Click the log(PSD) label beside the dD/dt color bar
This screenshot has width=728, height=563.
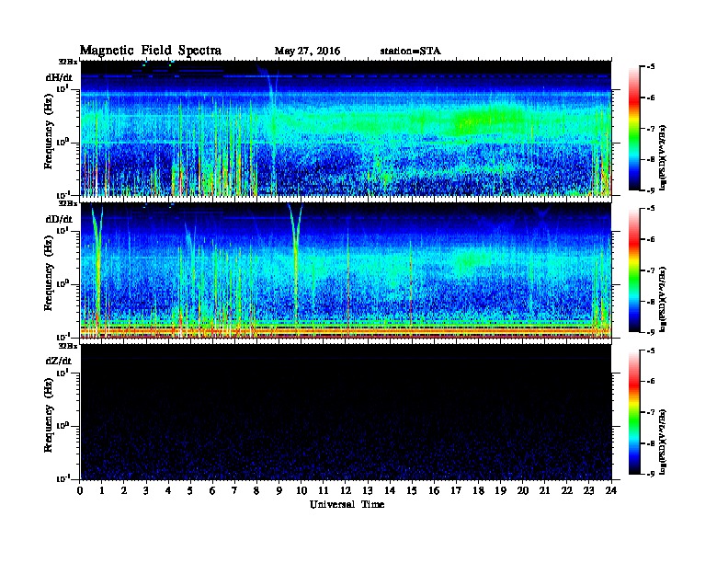[x=663, y=299]
